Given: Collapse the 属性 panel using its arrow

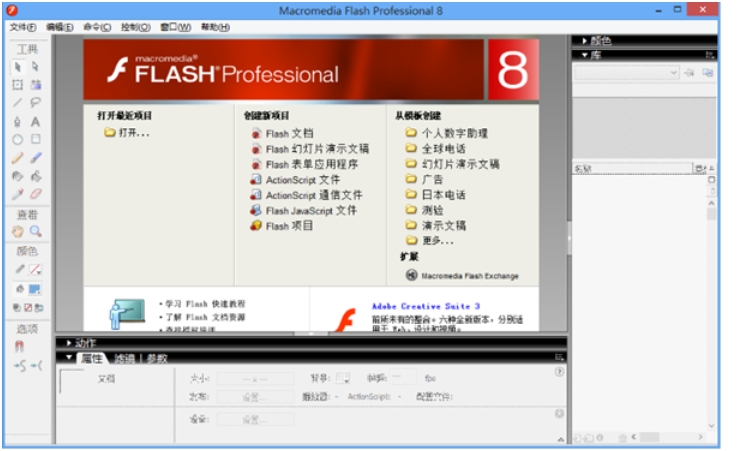Looking at the screenshot, I should tap(69, 357).
